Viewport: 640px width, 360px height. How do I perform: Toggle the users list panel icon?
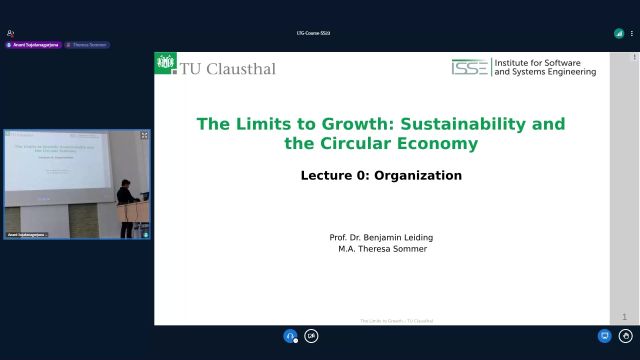[11, 33]
